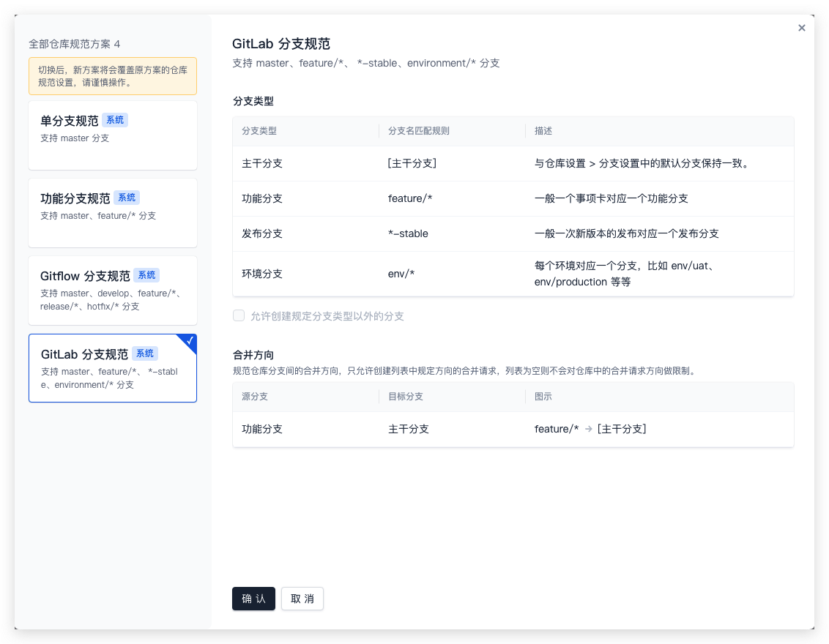Screen dimensions: 829x644
Task: Click description 一般一次新版本的发布对应一个发布分支
Action: click(626, 233)
